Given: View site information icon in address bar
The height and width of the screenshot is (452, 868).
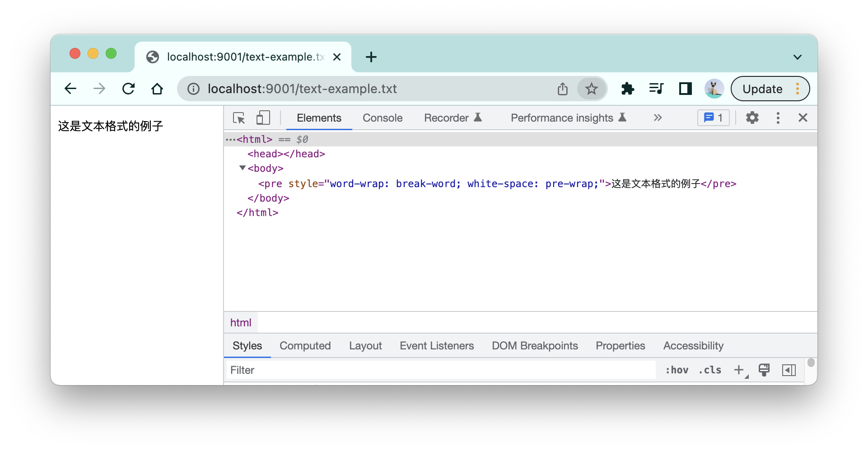Looking at the screenshot, I should coord(193,89).
